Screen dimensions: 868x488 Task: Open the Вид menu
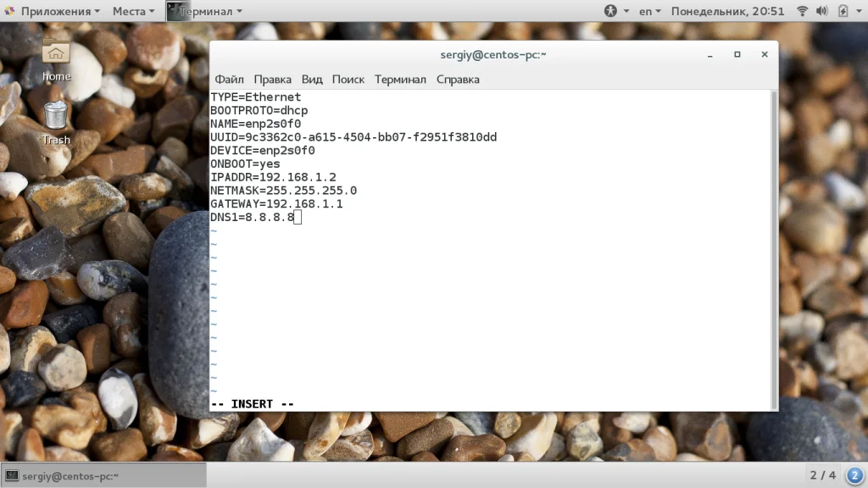tap(312, 80)
